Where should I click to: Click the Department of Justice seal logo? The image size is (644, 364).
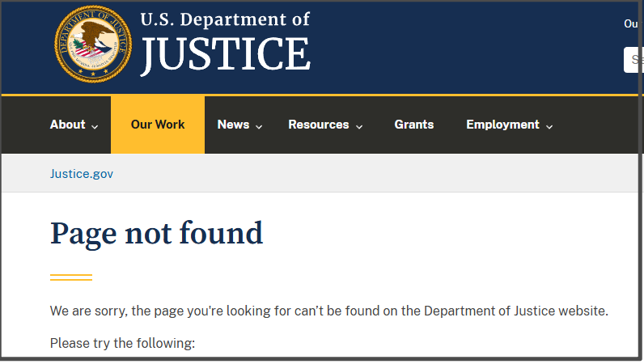(x=92, y=44)
